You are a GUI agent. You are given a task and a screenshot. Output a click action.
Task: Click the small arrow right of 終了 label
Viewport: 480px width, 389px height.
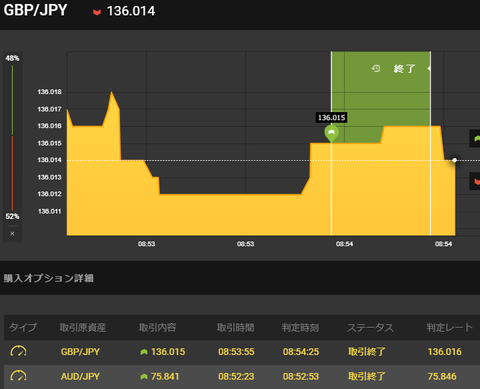tap(429, 68)
